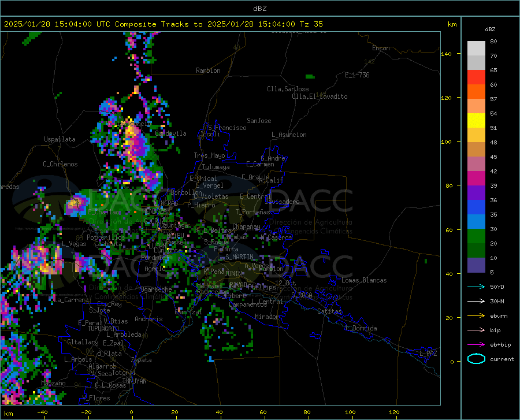Select the gold 48–51 dBZ swatch
Image resolution: width=520 pixels, height=420 pixels.
coord(476,135)
